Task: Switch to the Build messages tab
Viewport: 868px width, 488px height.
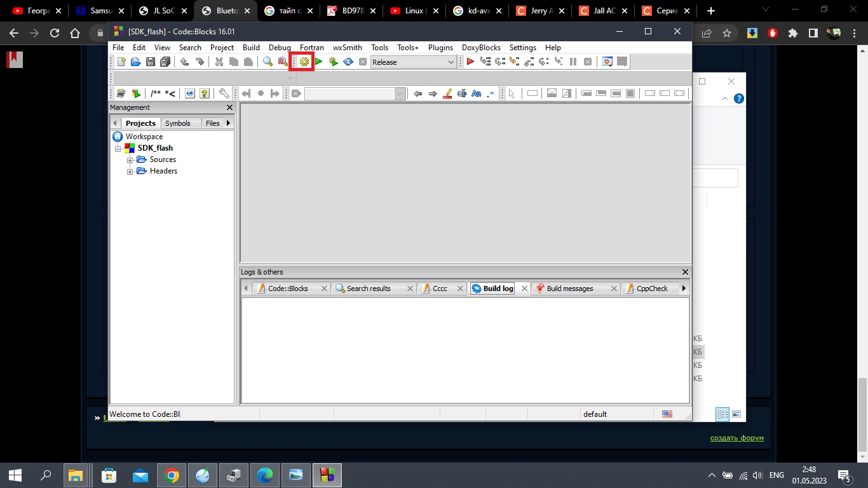Action: [x=570, y=288]
